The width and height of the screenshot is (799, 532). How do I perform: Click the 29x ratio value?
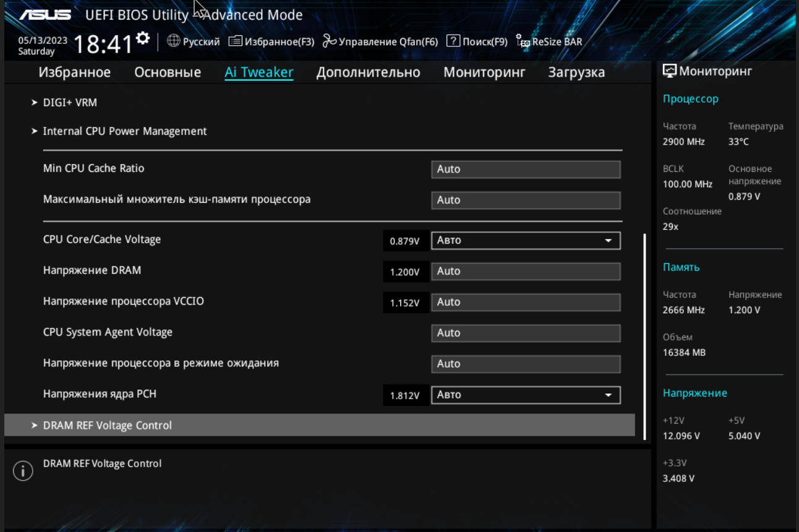pyautogui.click(x=670, y=227)
